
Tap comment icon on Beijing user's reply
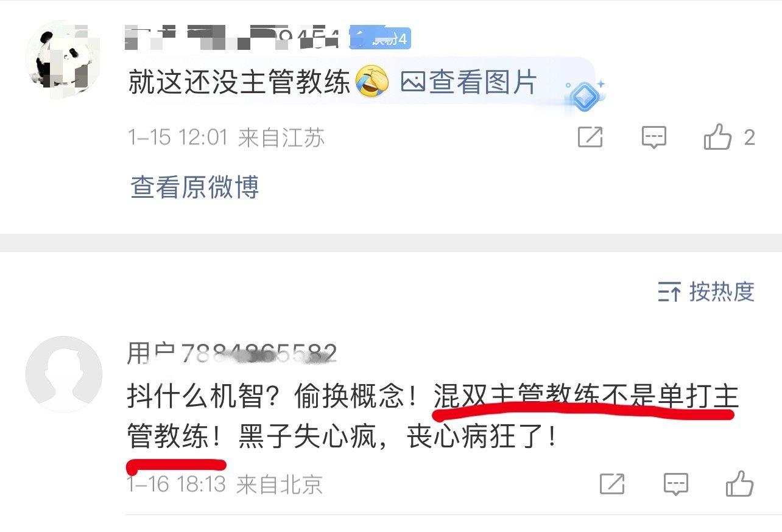(676, 485)
